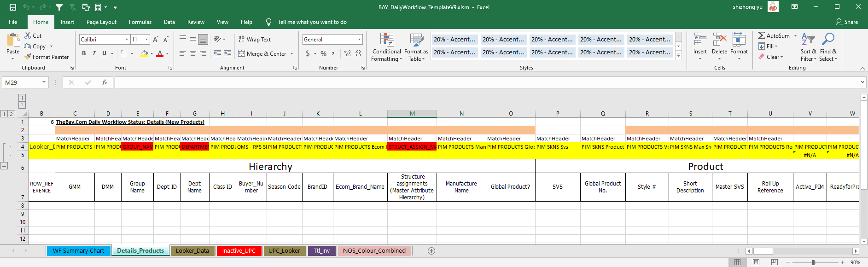
Task: Collapse the row outline group minus button
Action: click(4, 166)
